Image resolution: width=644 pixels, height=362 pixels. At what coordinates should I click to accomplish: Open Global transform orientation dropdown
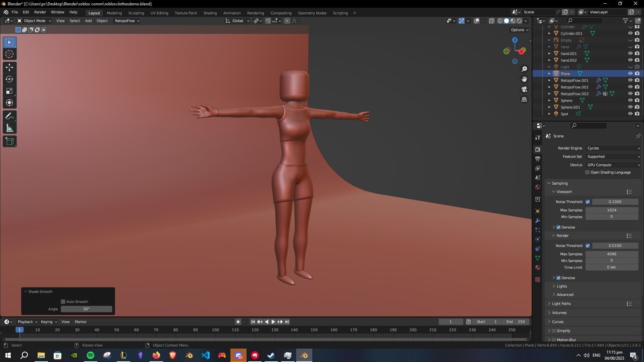(x=237, y=21)
